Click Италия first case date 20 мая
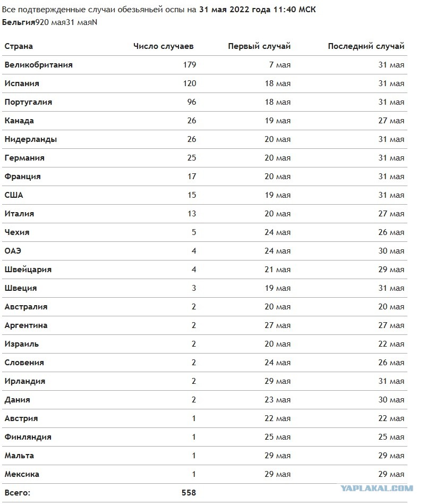 277,214
